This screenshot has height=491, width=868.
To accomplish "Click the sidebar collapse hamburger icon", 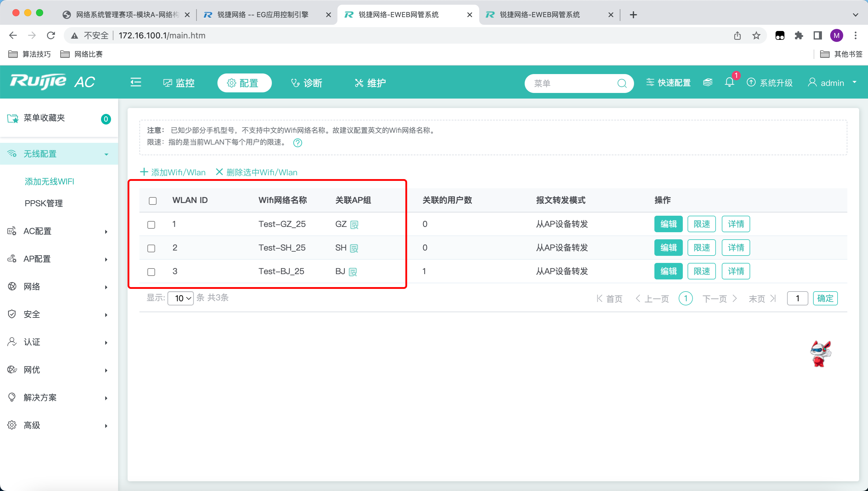I will click(x=136, y=82).
